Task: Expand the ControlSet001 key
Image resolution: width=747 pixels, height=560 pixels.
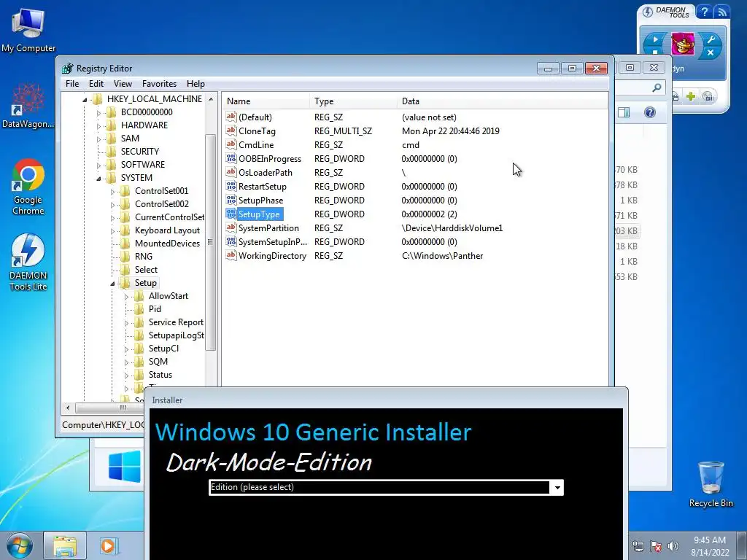Action: click(112, 192)
